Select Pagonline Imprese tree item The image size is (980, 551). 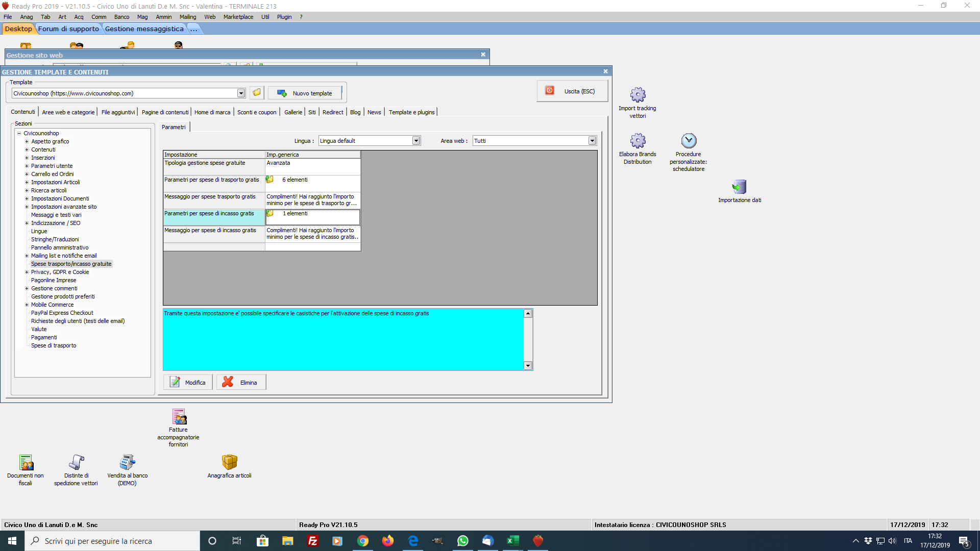(54, 280)
